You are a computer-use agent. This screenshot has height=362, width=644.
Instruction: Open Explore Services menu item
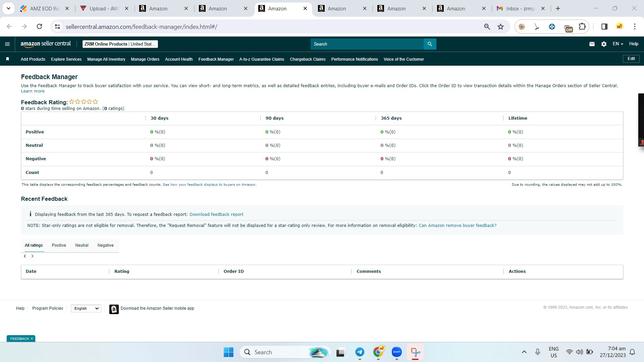coord(66,59)
